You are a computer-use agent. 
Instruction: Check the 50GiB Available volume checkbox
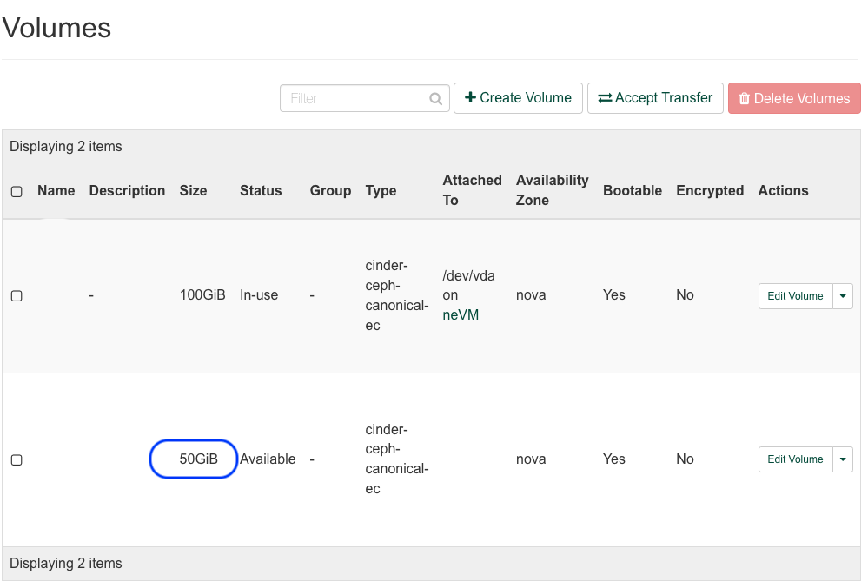(x=17, y=459)
